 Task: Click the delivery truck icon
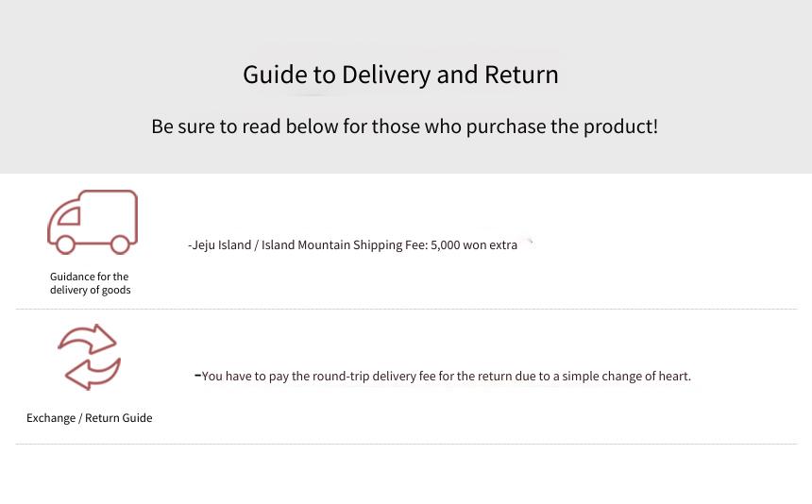93,222
